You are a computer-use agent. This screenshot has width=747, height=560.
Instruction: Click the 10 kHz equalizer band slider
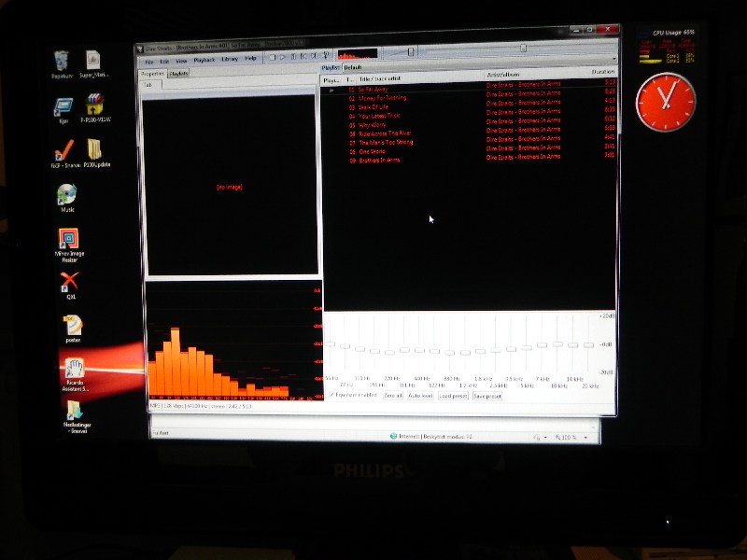pyautogui.click(x=557, y=343)
